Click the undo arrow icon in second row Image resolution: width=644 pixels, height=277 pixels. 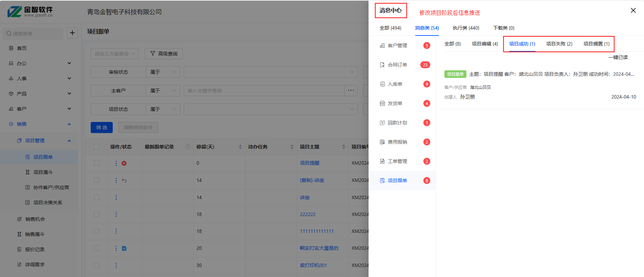pyautogui.click(x=124, y=181)
